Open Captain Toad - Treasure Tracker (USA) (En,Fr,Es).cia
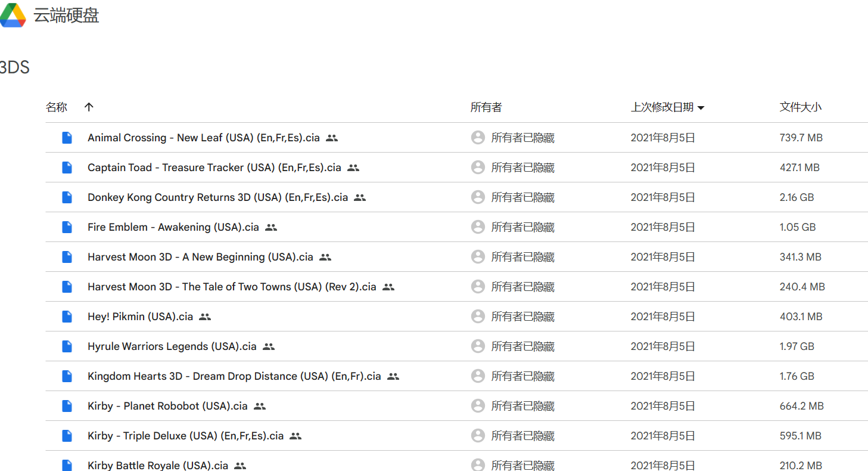 click(214, 168)
